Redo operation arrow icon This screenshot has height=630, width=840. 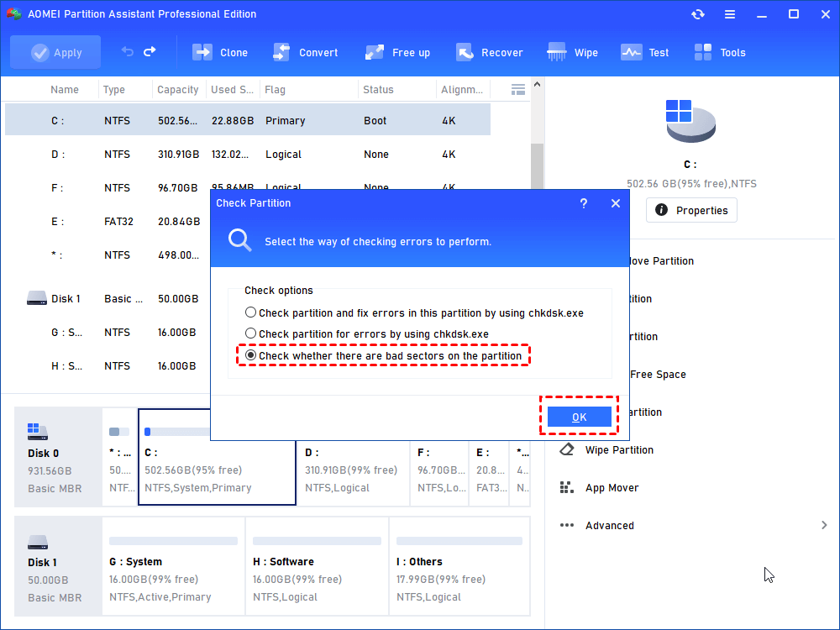150,51
